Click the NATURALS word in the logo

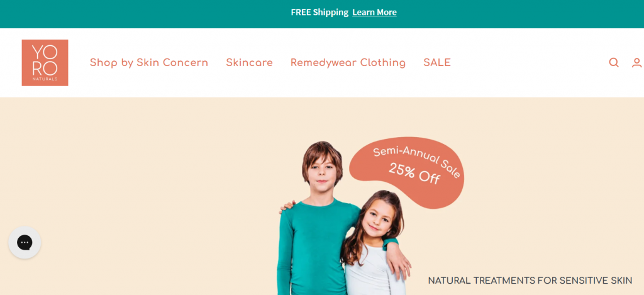(x=45, y=79)
